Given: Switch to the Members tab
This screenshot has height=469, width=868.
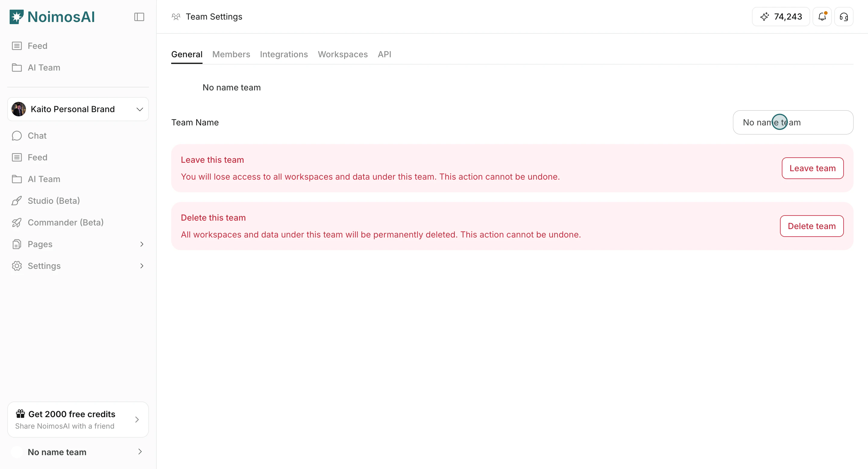Looking at the screenshot, I should tap(231, 54).
